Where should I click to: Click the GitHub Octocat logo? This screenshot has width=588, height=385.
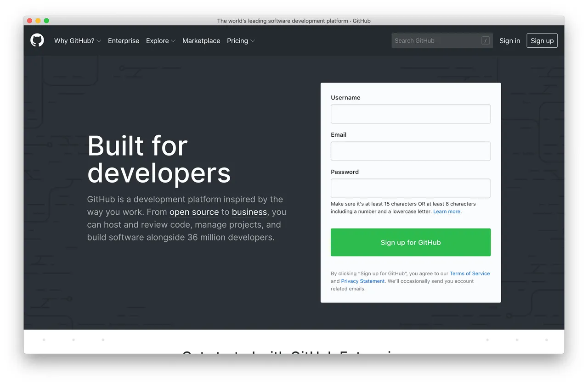click(37, 40)
